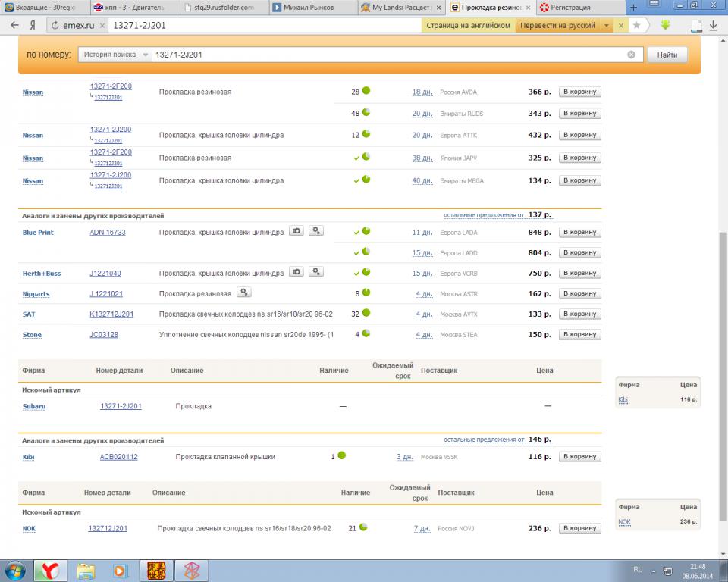Switch to the 'stg29.rusfolder.com' tab

224,8
